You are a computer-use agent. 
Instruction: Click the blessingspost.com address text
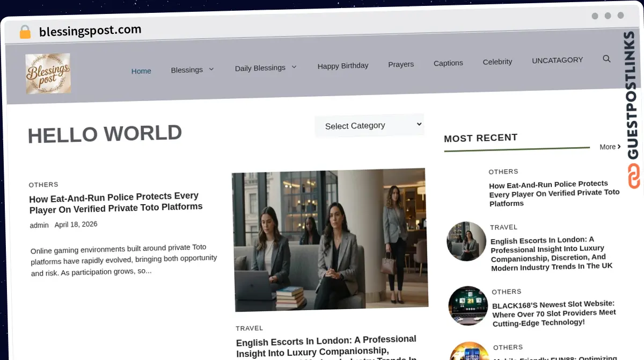click(90, 31)
